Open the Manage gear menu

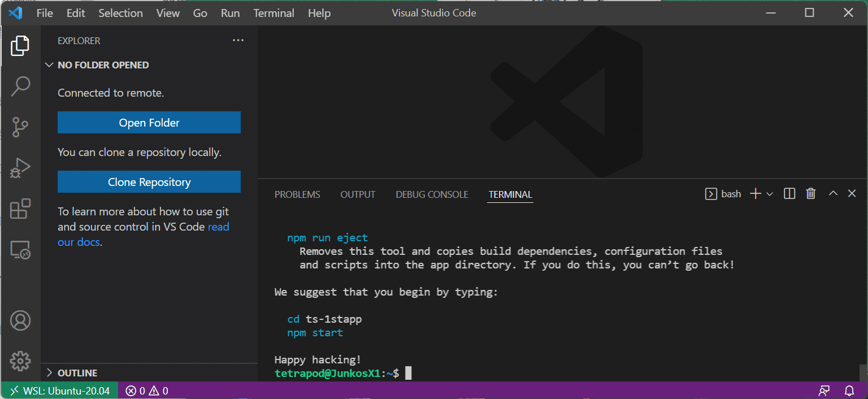click(x=21, y=361)
